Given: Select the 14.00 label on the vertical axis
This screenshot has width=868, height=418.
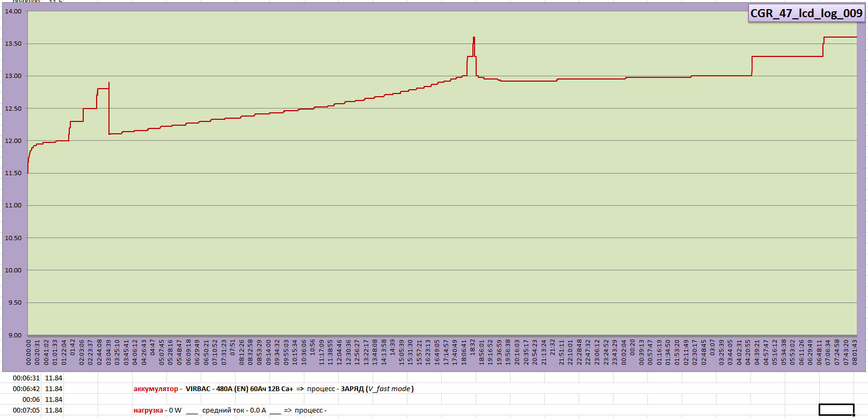Looking at the screenshot, I should point(13,11).
